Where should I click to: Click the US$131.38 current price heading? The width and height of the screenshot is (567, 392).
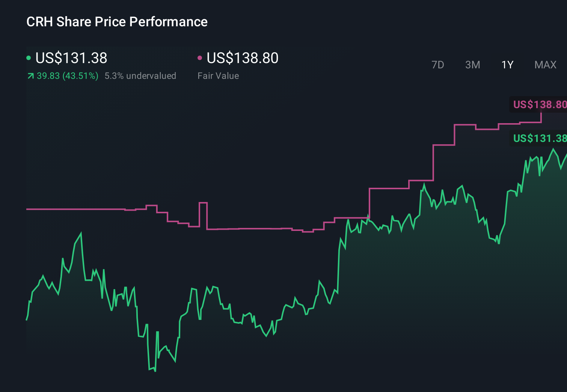71,58
